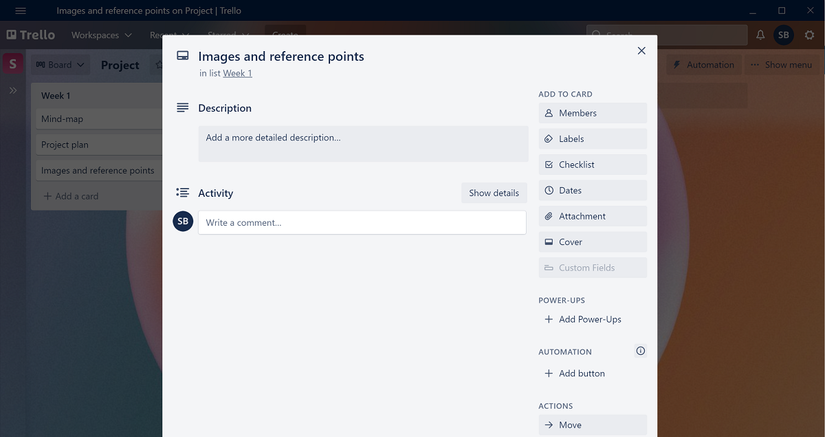Close the card dialog with X
825x437 pixels.
coord(641,50)
